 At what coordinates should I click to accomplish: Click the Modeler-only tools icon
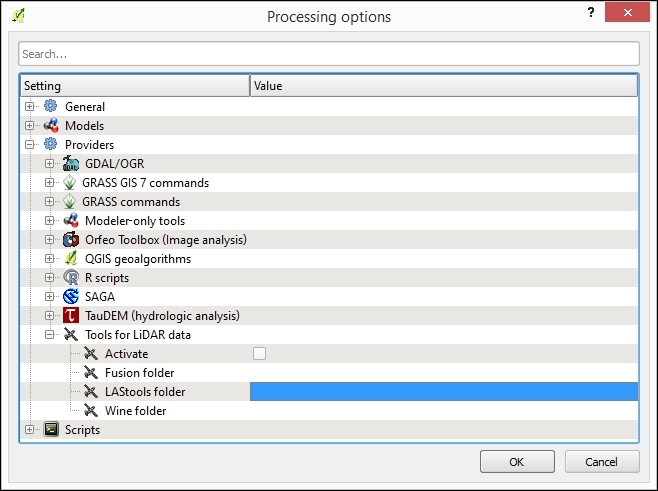click(x=71, y=220)
